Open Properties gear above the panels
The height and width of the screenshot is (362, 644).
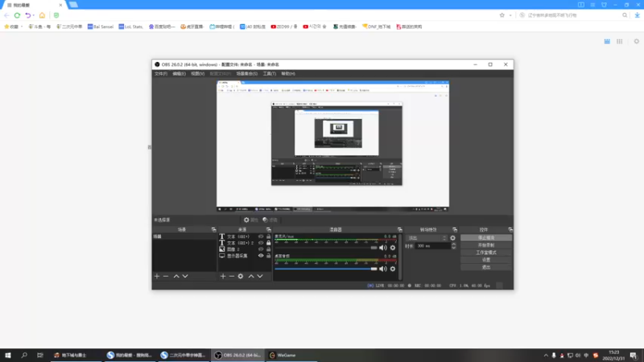(x=250, y=220)
